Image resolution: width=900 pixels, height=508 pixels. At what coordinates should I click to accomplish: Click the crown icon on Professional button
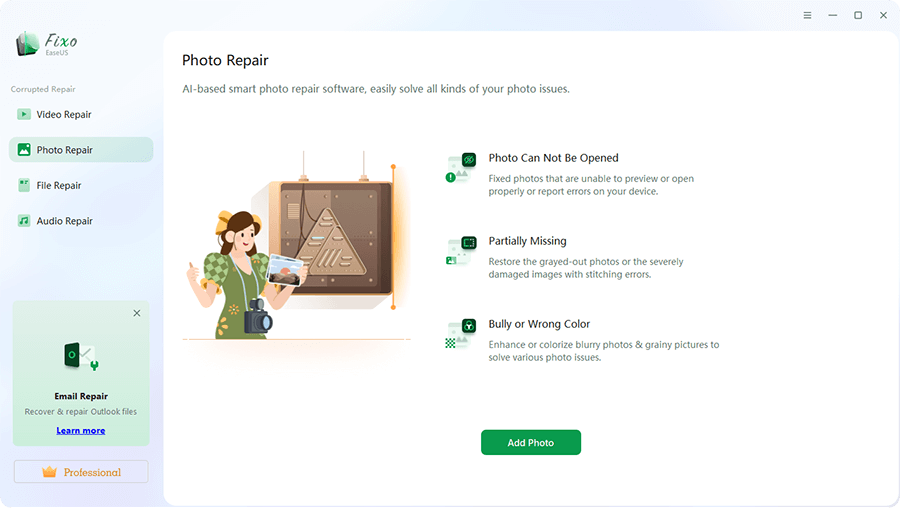[x=49, y=472]
